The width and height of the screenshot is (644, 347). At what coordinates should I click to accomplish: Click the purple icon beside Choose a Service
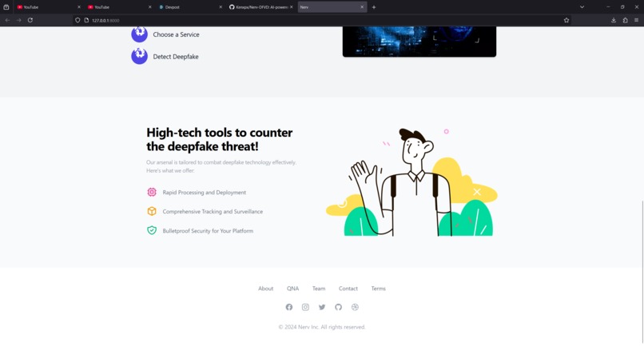(139, 34)
